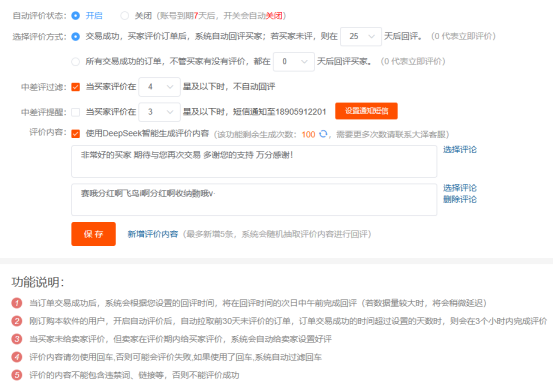Click 选择评论 beside the second review box
Image resolution: width=554 pixels, height=384 pixels.
(x=460, y=188)
